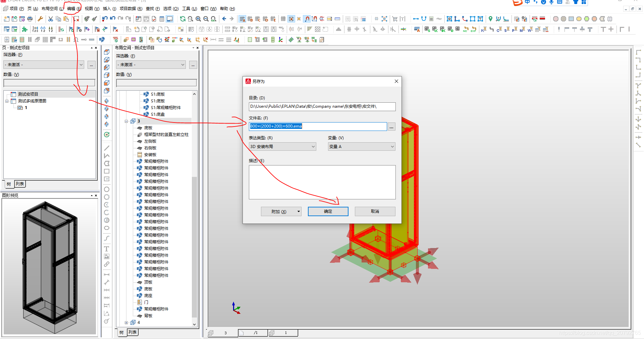The image size is (644, 339).
Task: Click the 文件名 input field
Action: pos(317,126)
